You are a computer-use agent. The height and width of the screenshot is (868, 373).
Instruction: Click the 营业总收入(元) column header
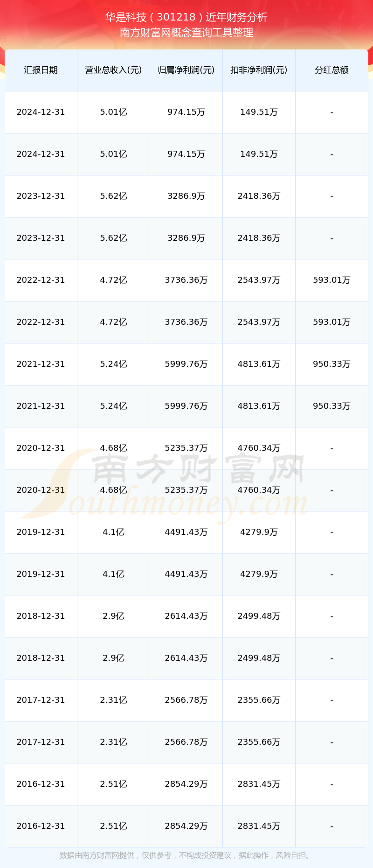point(113,70)
